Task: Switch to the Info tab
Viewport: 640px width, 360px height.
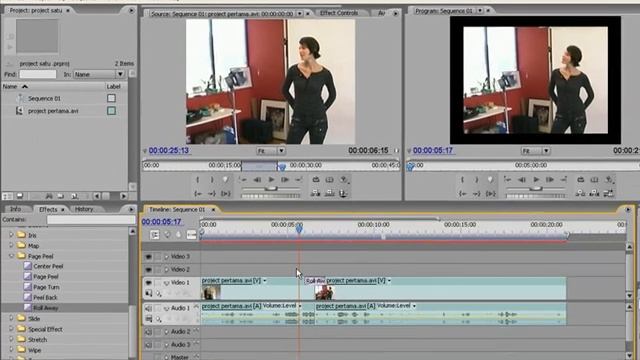Action: point(16,209)
